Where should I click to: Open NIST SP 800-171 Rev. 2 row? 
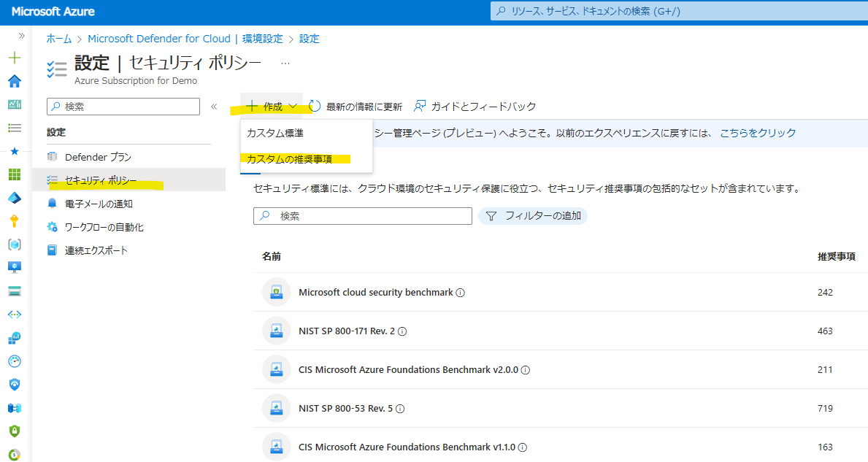tap(560, 331)
